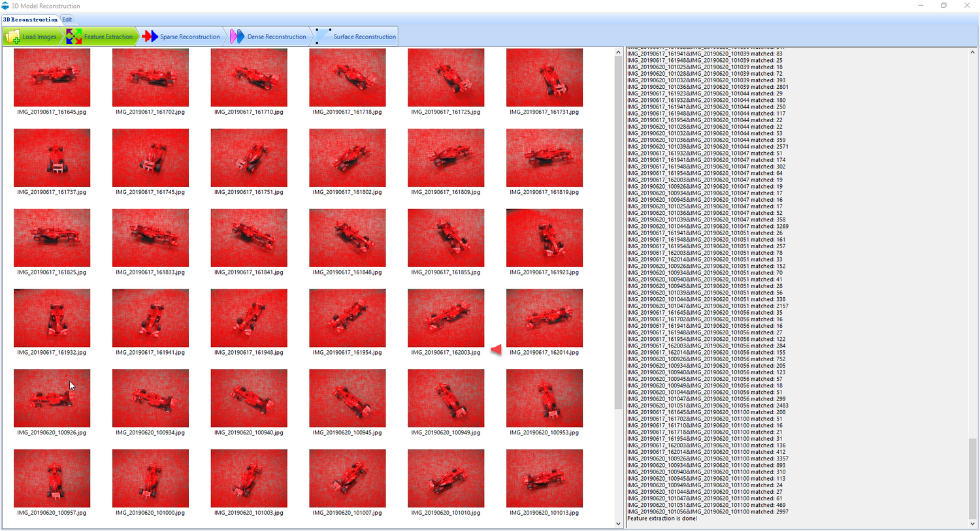The width and height of the screenshot is (980, 531).
Task: Select thumbnail IMG_20190620_100926.jpg
Action: pos(52,398)
